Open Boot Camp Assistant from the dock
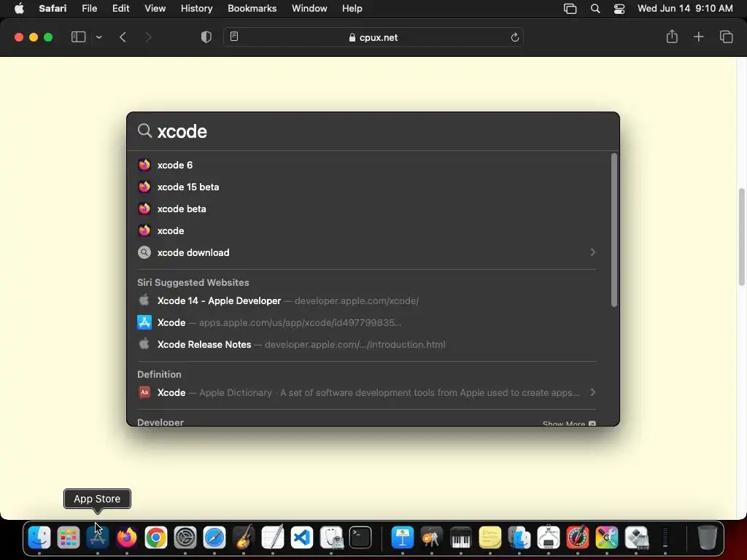This screenshot has width=747, height=560. tap(636, 537)
